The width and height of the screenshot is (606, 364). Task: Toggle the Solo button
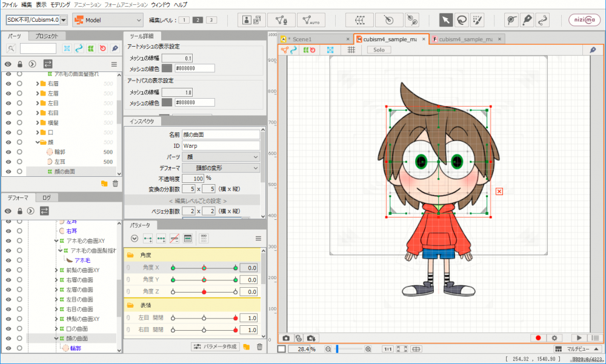click(379, 50)
